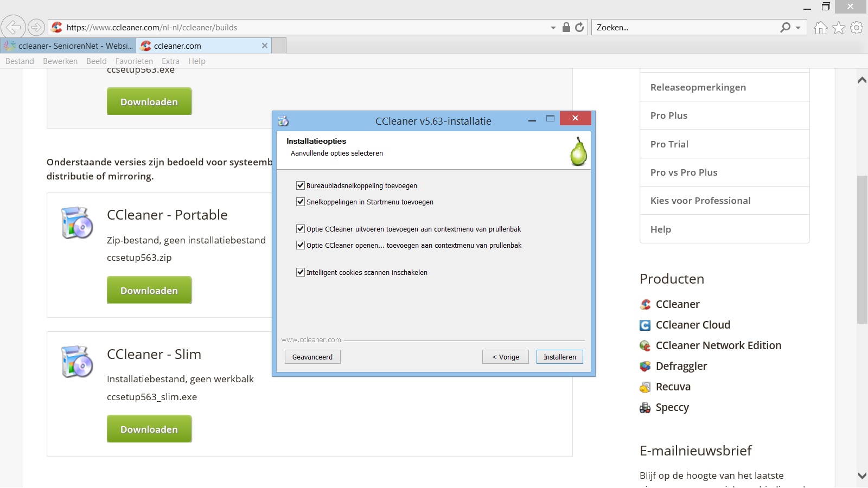Open the search provider dropdown arrow

click(x=798, y=28)
